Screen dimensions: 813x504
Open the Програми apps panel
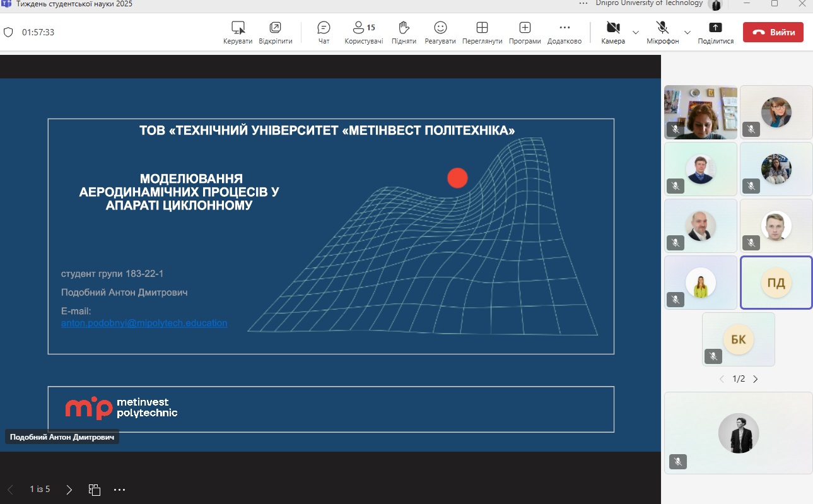(525, 33)
